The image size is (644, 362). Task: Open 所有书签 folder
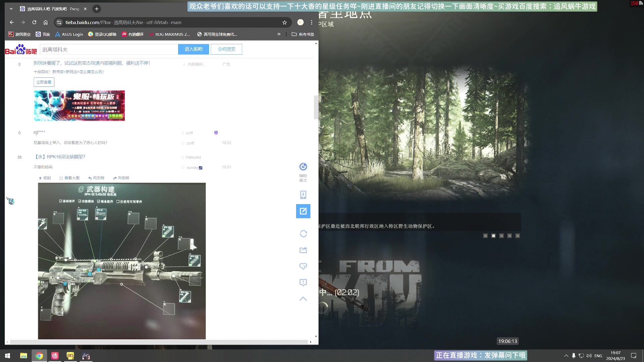click(x=303, y=34)
